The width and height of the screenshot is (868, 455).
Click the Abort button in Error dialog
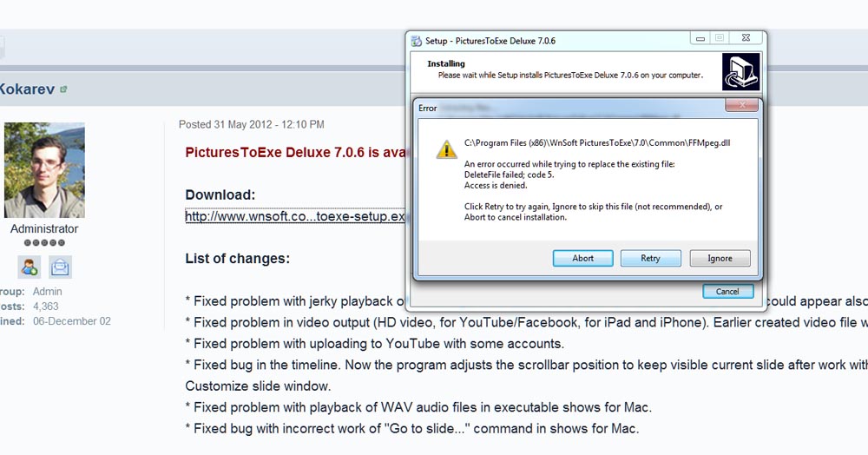[x=583, y=258]
